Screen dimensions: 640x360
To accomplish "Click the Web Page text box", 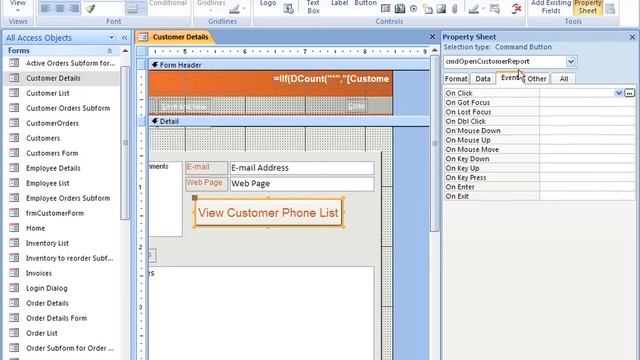I will tap(302, 184).
